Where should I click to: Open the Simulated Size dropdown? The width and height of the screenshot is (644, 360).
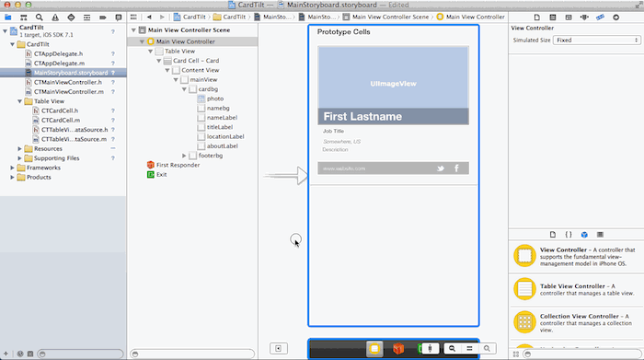(597, 41)
